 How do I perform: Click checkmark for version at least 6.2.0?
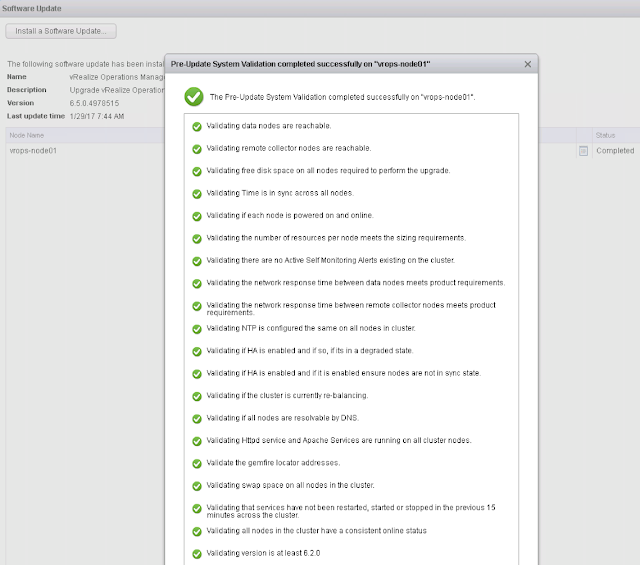(x=197, y=554)
